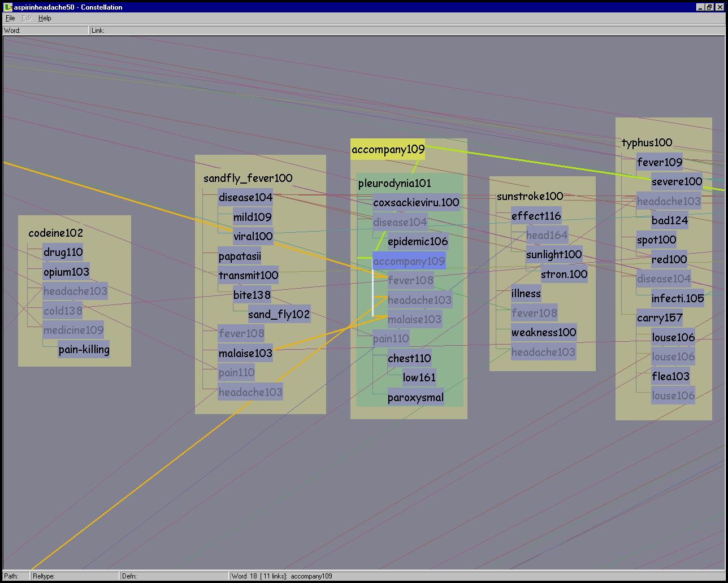
Task: Select the viral100 node
Action: click(253, 236)
